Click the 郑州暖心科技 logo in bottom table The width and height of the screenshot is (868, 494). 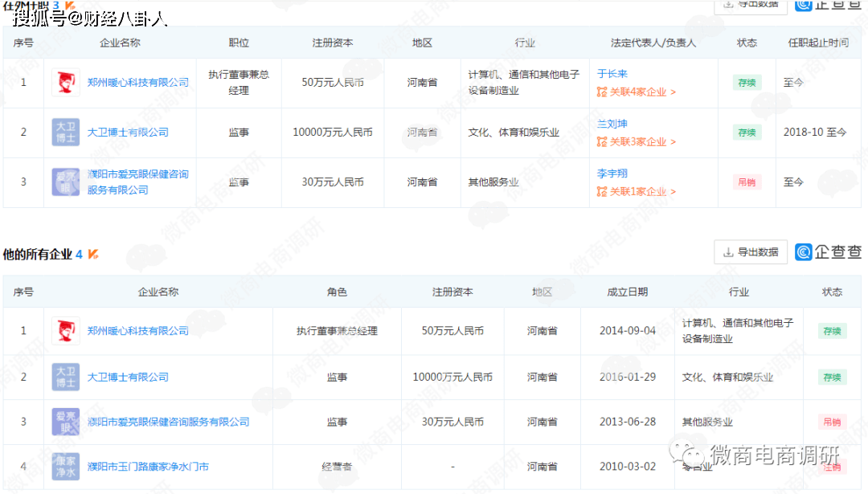(x=66, y=331)
